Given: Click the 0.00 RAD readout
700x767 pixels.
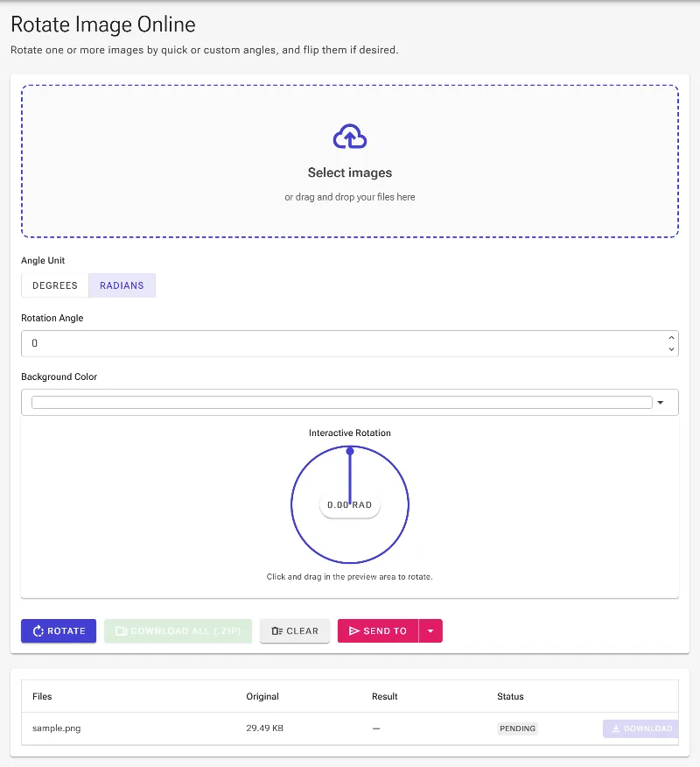Looking at the screenshot, I should 349,505.
